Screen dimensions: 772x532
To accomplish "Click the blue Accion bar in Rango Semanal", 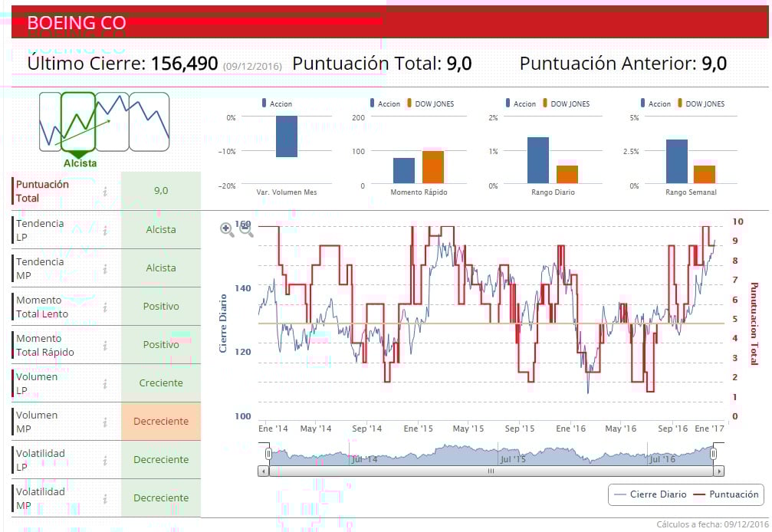I will coord(677,162).
